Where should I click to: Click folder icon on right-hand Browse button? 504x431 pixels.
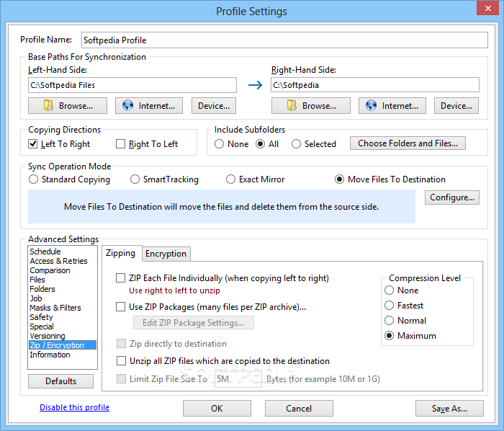click(292, 105)
